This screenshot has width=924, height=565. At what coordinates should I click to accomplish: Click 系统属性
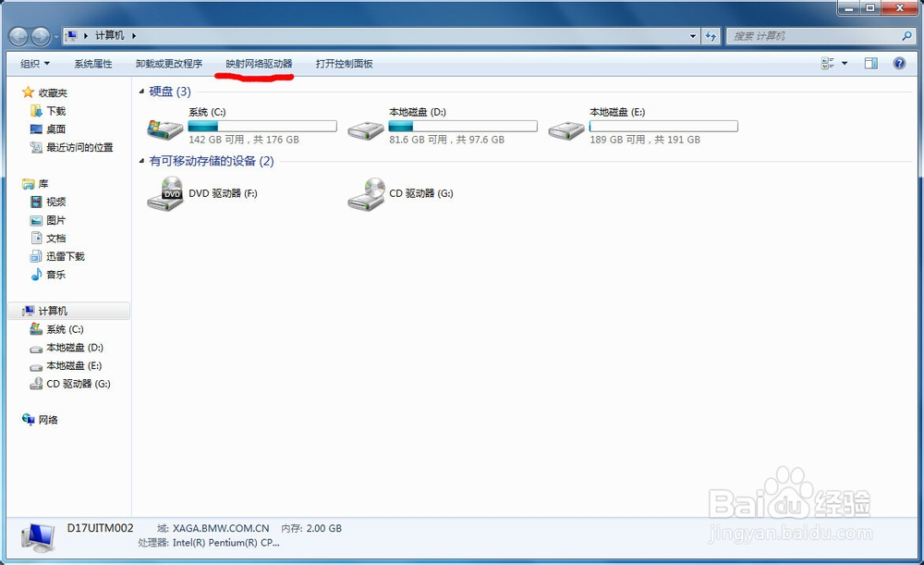(x=92, y=63)
